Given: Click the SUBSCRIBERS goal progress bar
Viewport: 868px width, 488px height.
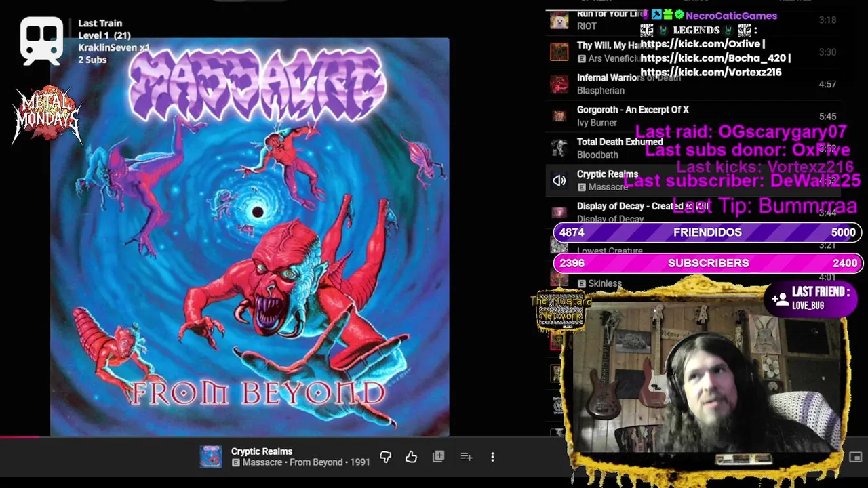Looking at the screenshot, I should (x=708, y=263).
